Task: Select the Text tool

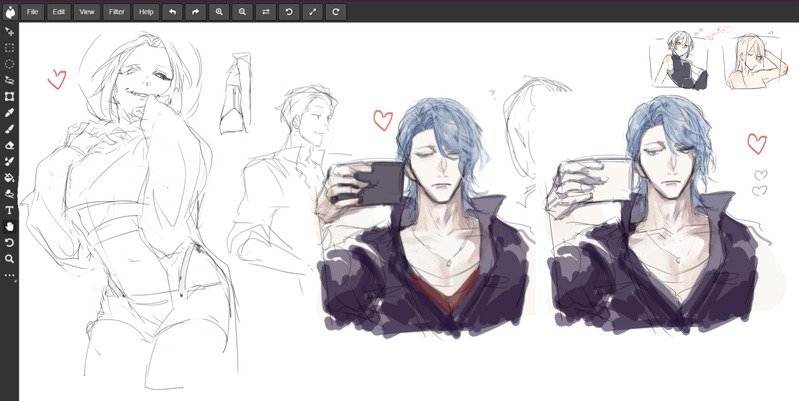Action: pos(9,210)
